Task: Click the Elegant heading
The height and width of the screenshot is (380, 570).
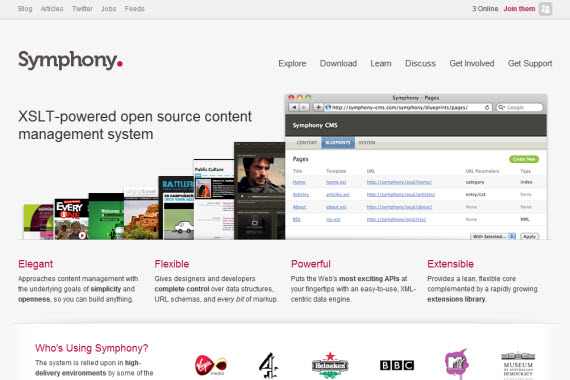Action: pyautogui.click(x=36, y=264)
